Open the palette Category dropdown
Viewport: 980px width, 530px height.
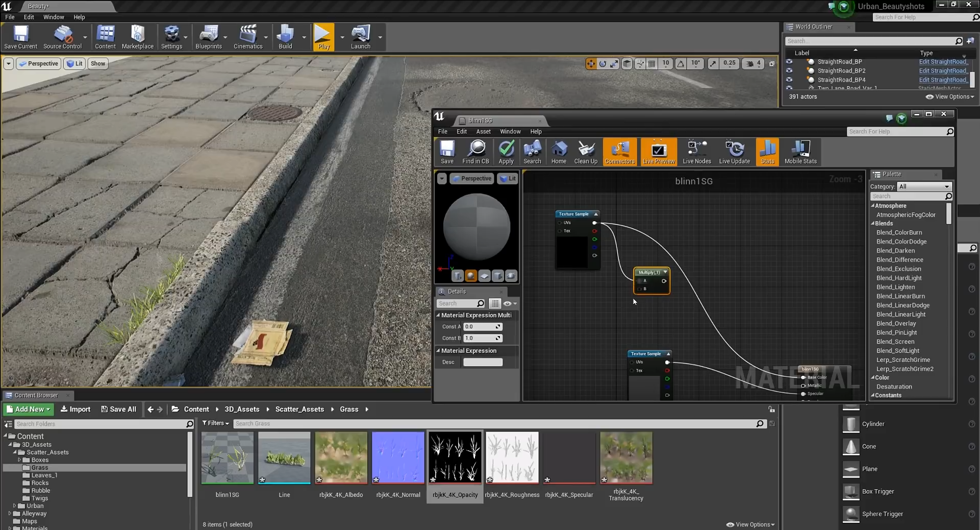click(x=924, y=186)
